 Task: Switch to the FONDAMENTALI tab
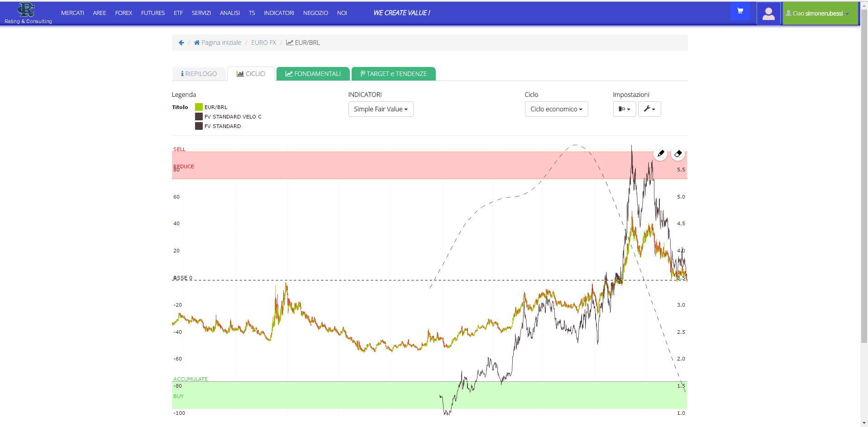pos(313,74)
